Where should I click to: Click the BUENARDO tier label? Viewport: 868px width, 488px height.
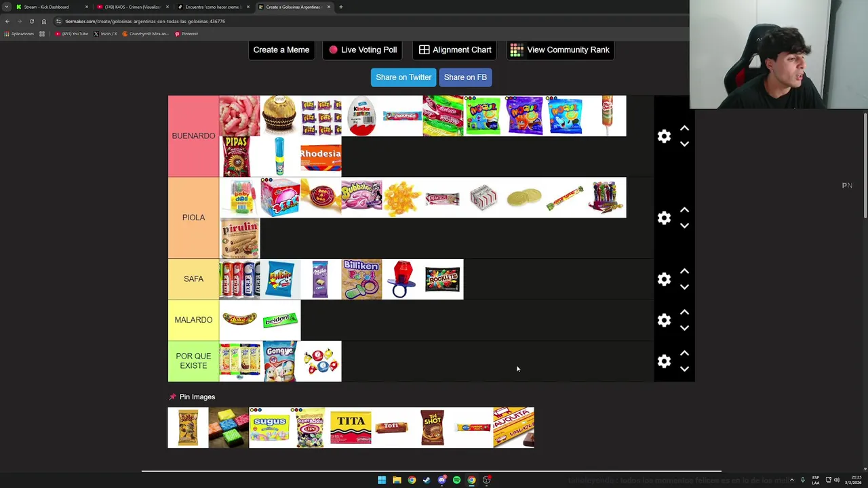tap(193, 136)
